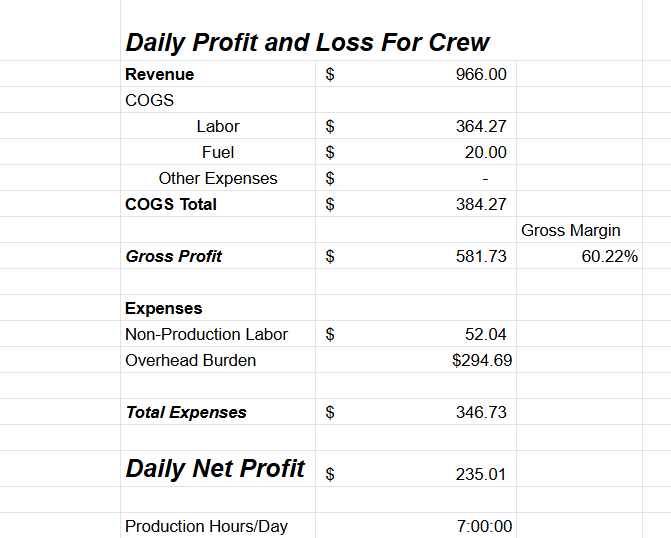Click the Gross Margin header cell
The height and width of the screenshot is (538, 671).
click(571, 230)
